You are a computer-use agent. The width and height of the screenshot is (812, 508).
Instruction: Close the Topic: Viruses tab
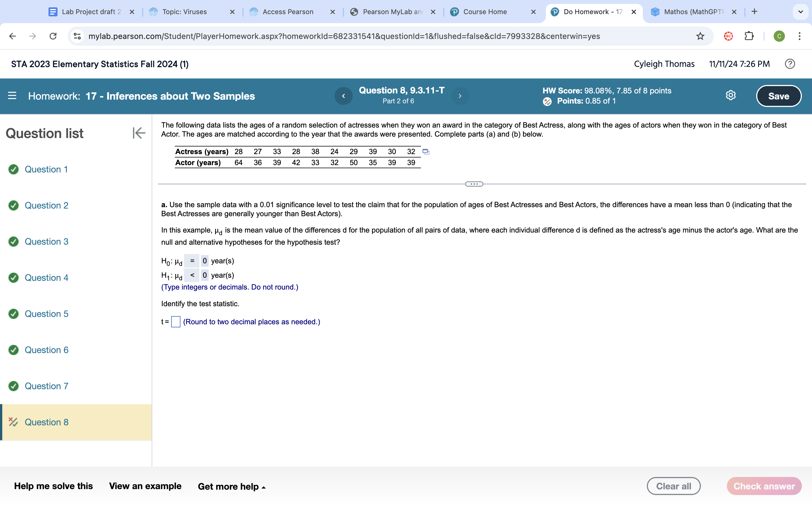click(x=232, y=12)
